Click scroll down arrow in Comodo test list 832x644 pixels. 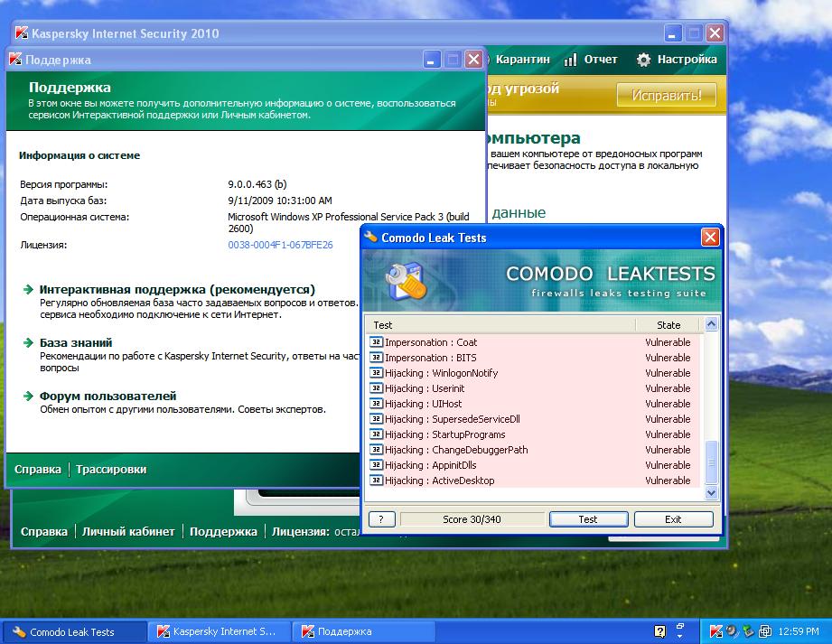pyautogui.click(x=711, y=493)
